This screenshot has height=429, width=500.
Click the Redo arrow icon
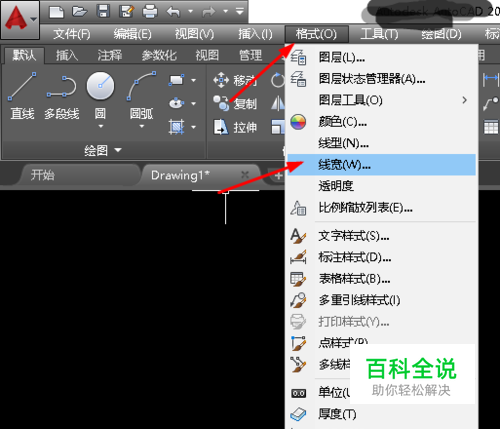[x=209, y=12]
